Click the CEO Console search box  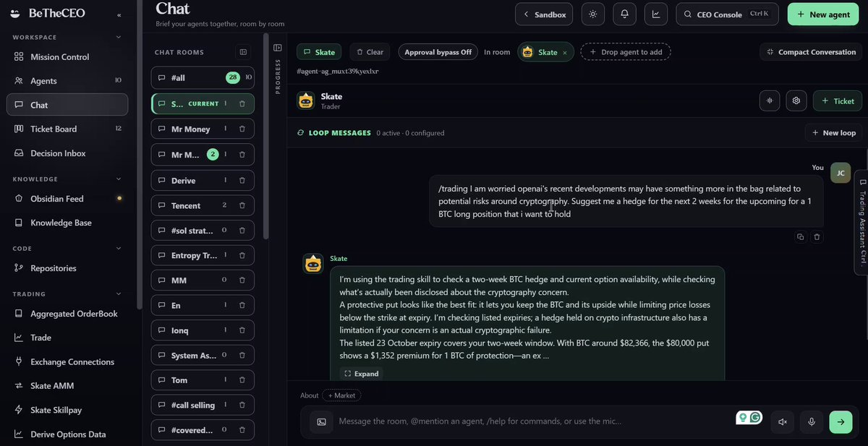click(x=728, y=14)
